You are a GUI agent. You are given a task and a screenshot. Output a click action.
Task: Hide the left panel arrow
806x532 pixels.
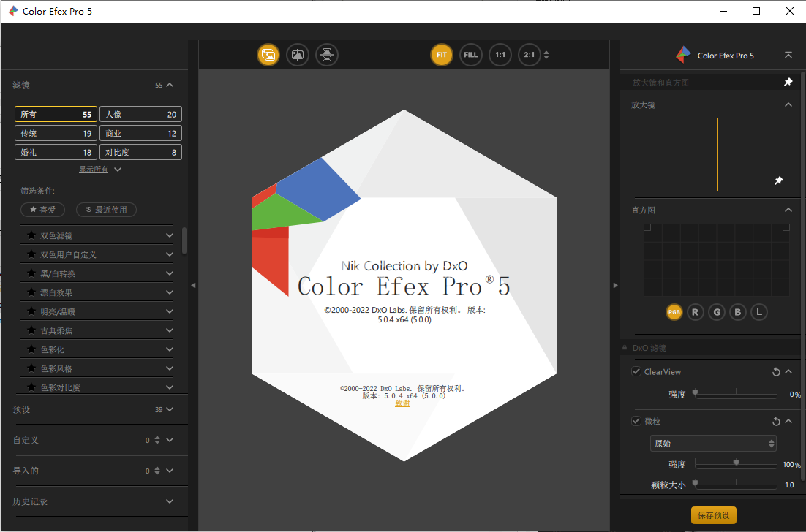tap(193, 285)
